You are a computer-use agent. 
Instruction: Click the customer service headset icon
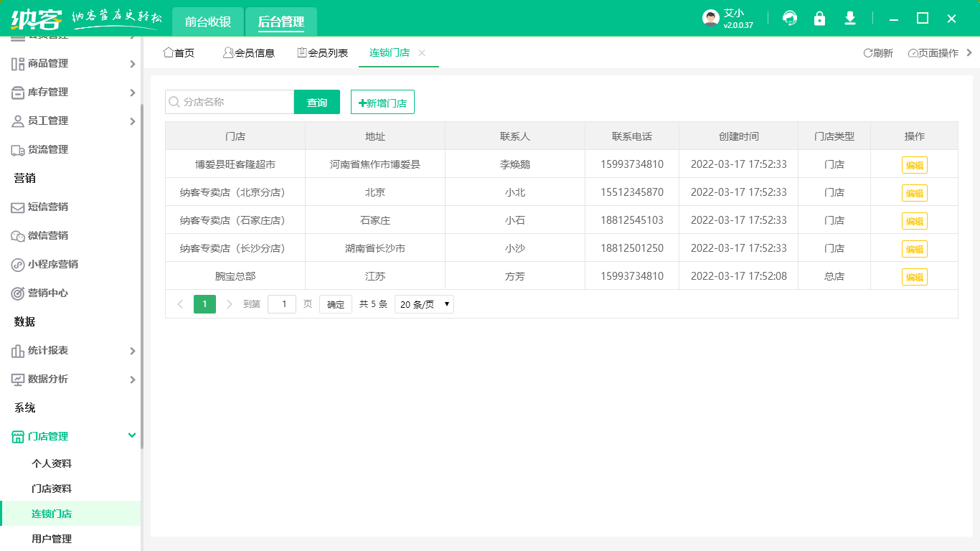click(789, 19)
